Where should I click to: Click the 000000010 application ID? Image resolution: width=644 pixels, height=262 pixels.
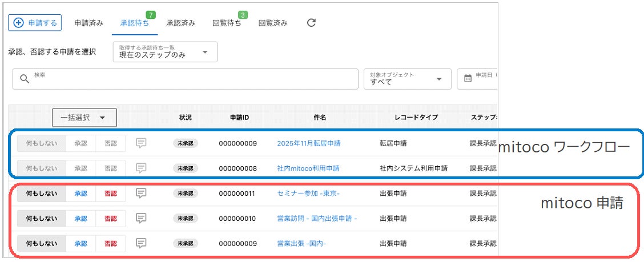click(x=238, y=219)
